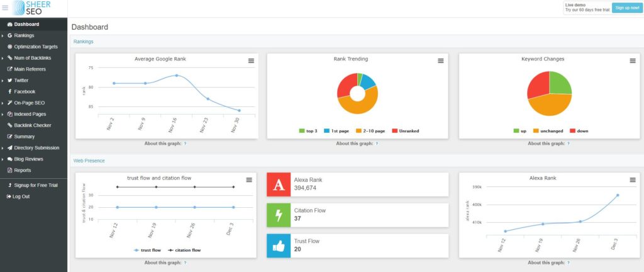Toggle 'trust flow' series legend
644x272 pixels.
pos(147,250)
